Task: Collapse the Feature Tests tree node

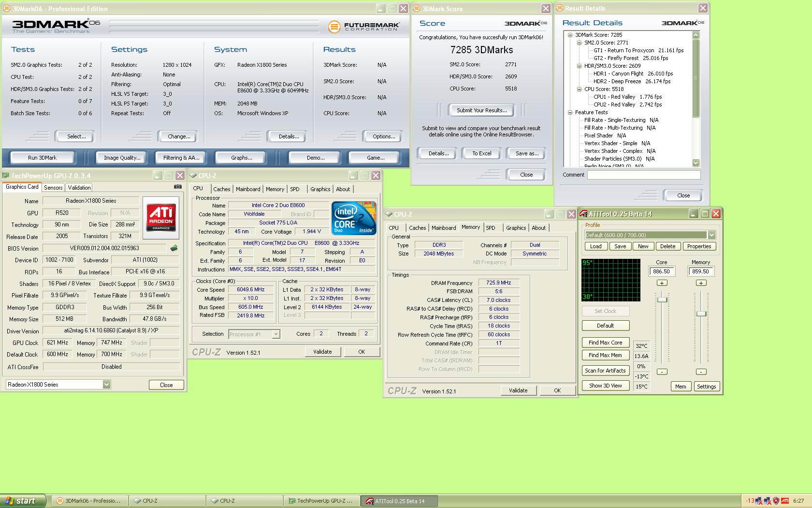Action: tap(570, 112)
